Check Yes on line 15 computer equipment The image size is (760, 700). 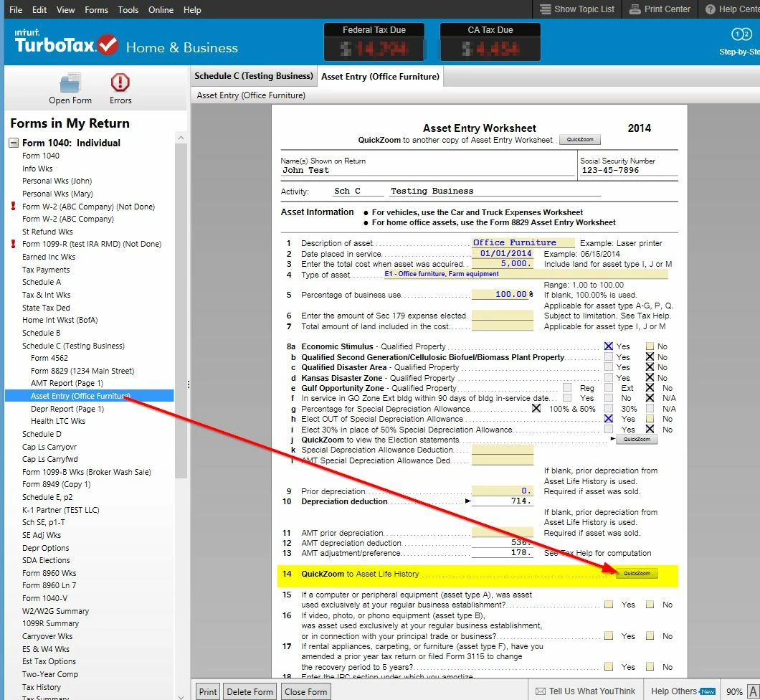coord(609,605)
